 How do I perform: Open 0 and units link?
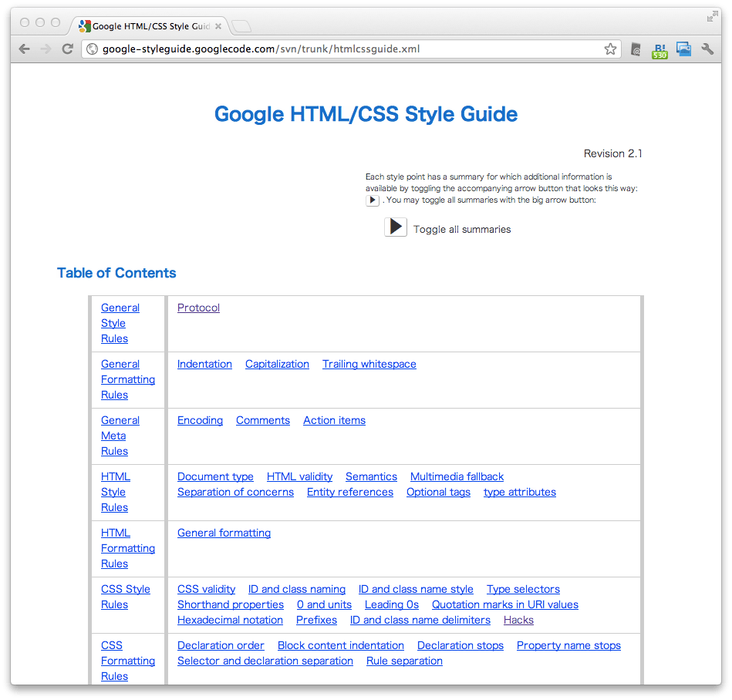tap(324, 604)
